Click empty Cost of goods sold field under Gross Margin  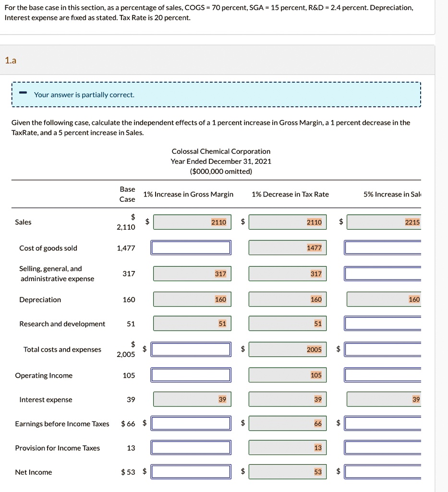(192, 247)
